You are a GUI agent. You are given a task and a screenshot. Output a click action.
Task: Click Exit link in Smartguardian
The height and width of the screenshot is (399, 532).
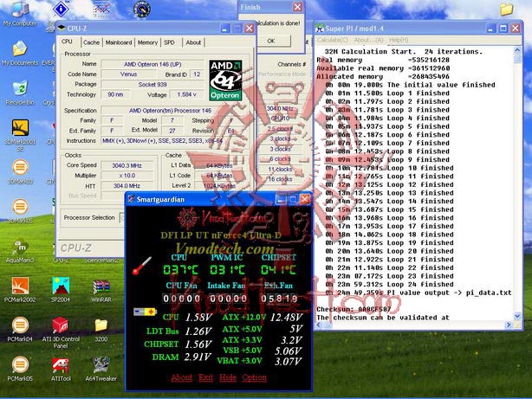pyautogui.click(x=206, y=377)
